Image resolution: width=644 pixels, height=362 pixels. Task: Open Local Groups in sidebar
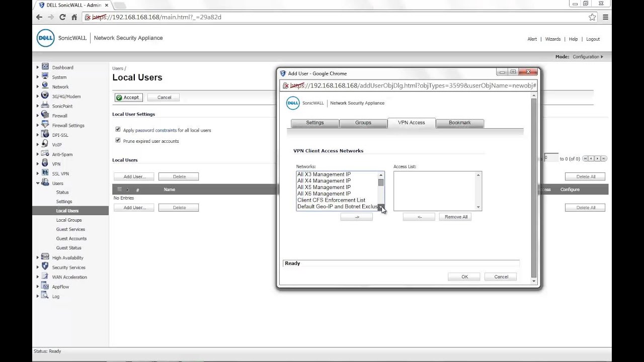click(x=69, y=220)
